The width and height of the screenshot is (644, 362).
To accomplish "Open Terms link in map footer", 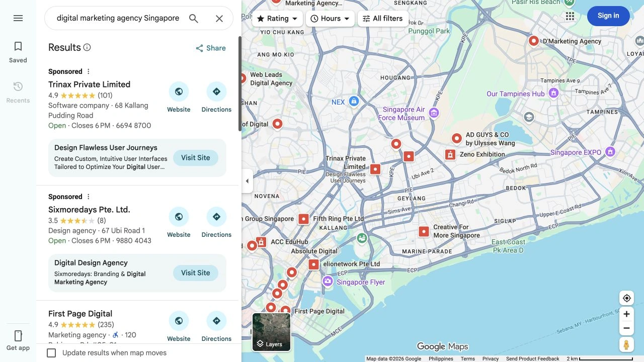I will [467, 358].
